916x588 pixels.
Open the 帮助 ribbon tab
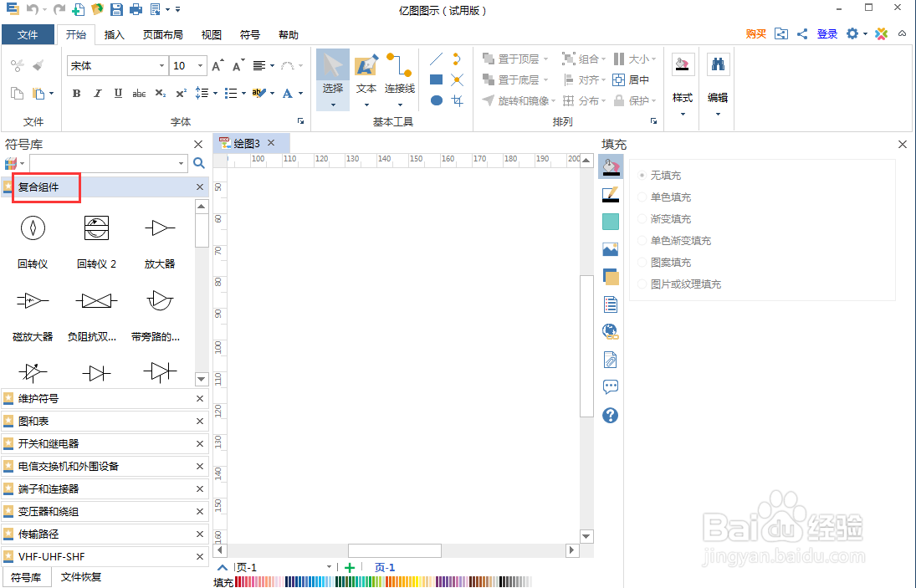[289, 34]
